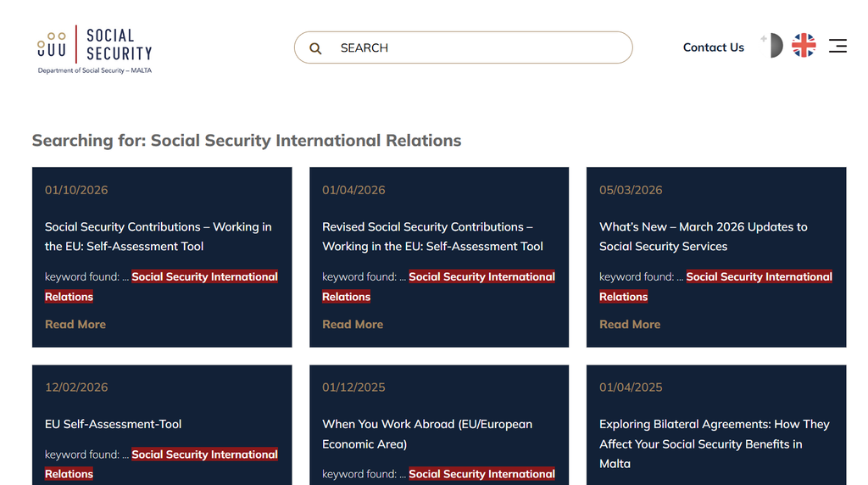The image size is (868, 485).
Task: Click the date 01/10/2026
Action: tap(76, 190)
